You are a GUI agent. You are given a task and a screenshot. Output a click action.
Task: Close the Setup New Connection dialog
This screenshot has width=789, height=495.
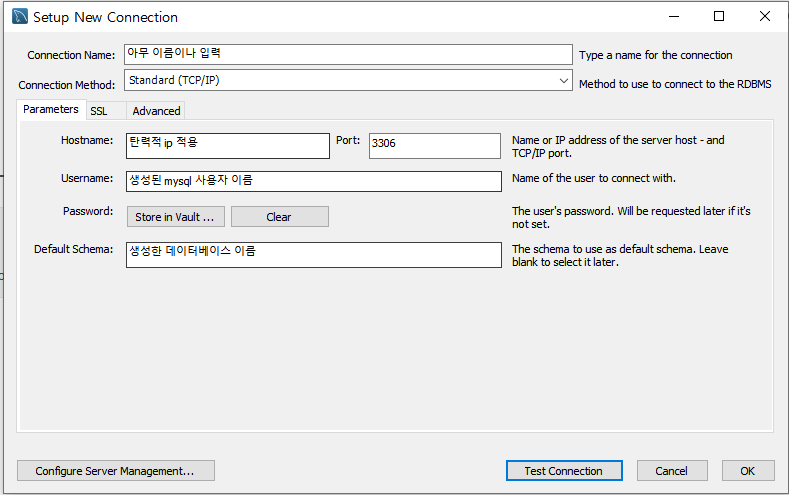pos(765,17)
